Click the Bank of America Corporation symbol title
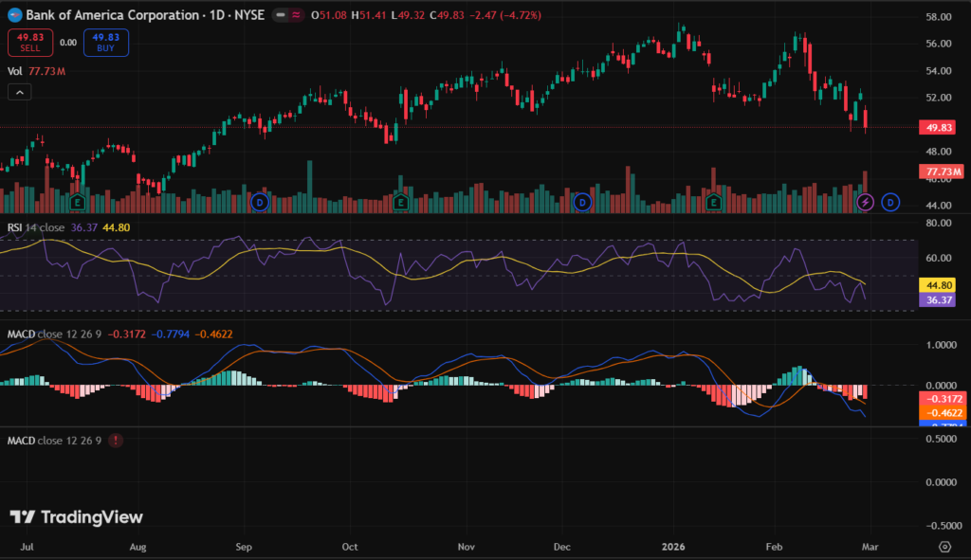This screenshot has height=560, width=971. click(x=113, y=16)
